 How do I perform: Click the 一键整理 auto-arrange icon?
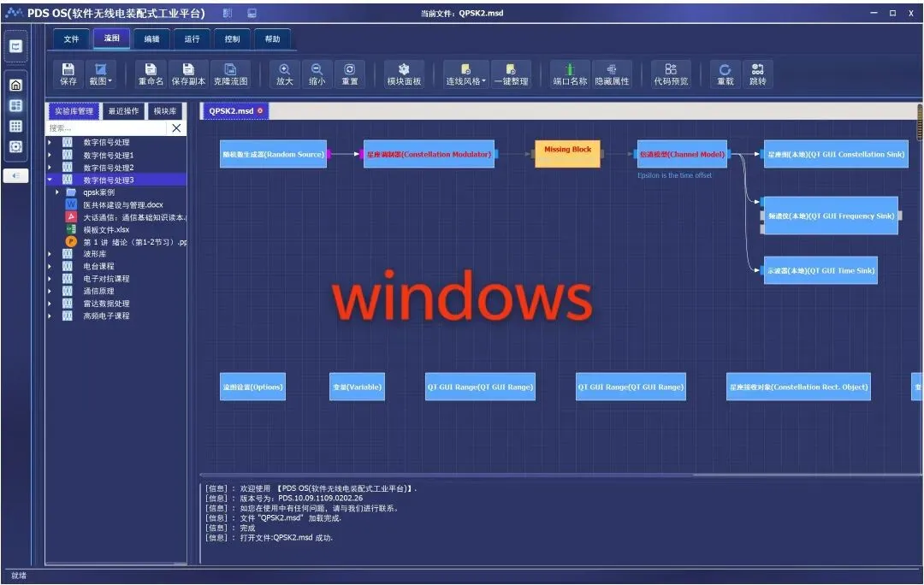[511, 74]
